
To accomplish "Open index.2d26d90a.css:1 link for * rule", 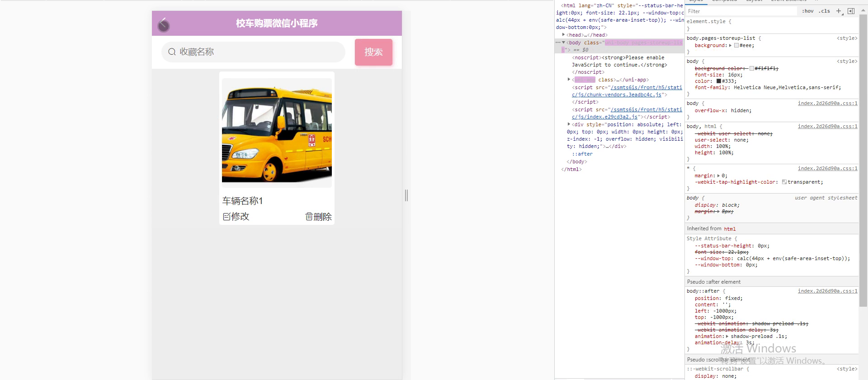I will coord(827,168).
